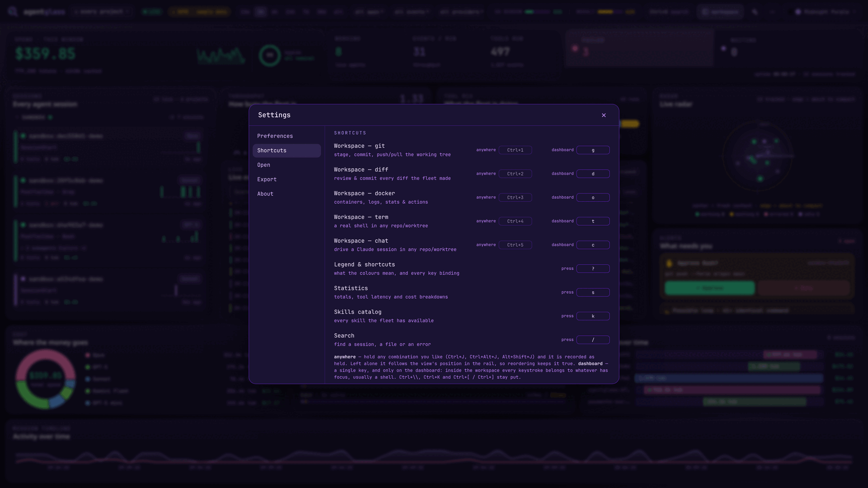Show the About section
This screenshot has width=868, height=488.
(287, 194)
